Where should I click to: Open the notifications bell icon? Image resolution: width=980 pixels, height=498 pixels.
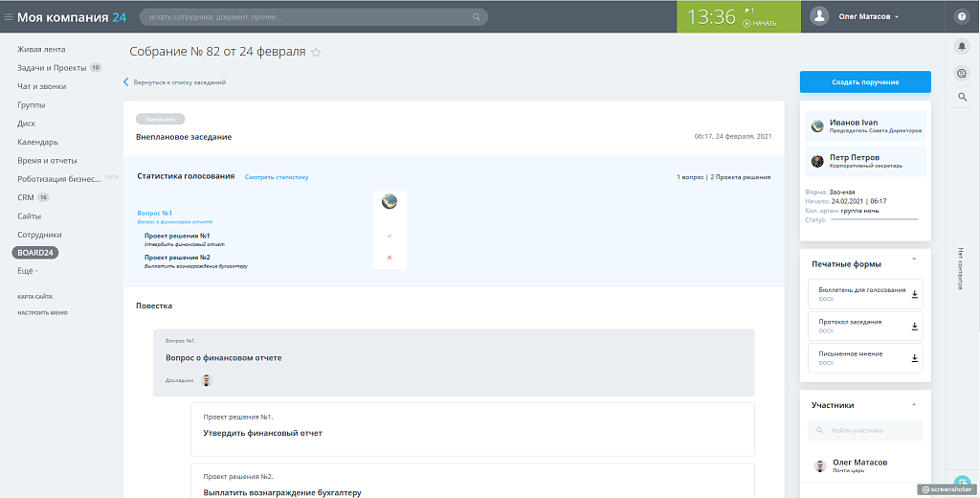coord(963,46)
